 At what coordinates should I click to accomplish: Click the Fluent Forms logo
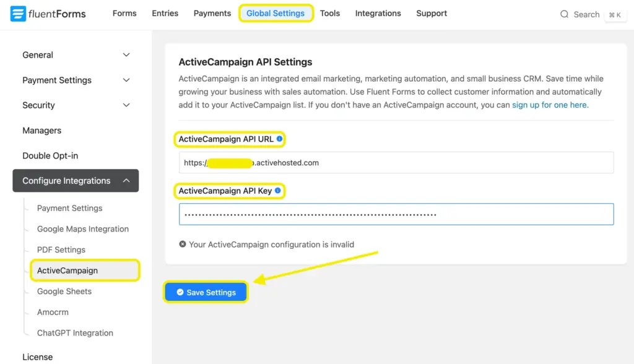point(48,14)
